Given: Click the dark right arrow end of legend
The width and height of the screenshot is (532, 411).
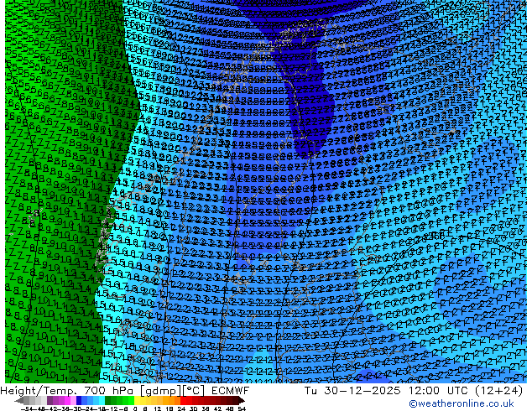Looking at the screenshot, I should point(242,400).
